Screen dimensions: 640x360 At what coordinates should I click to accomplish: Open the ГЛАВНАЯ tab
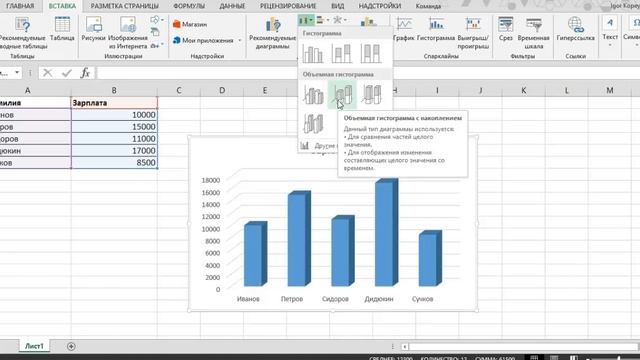(x=20, y=6)
